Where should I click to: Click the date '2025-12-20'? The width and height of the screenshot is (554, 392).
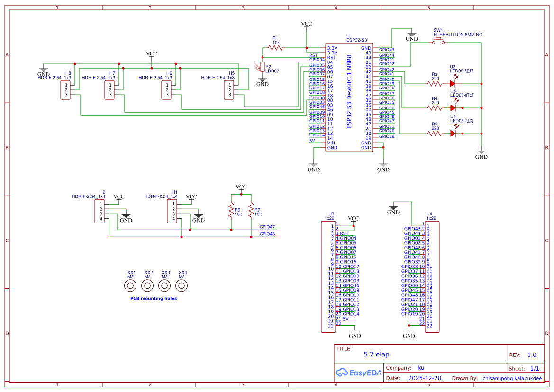425,378
